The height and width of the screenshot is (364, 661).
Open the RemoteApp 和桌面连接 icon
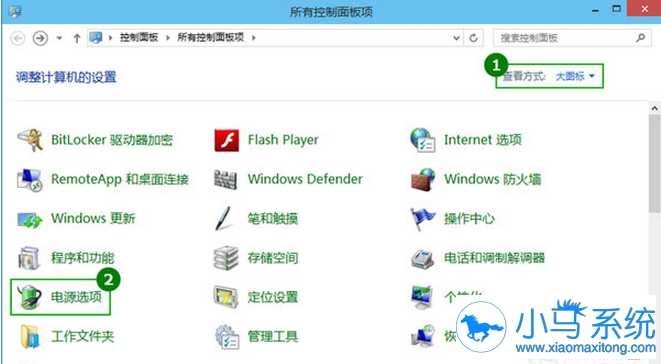tap(30, 179)
